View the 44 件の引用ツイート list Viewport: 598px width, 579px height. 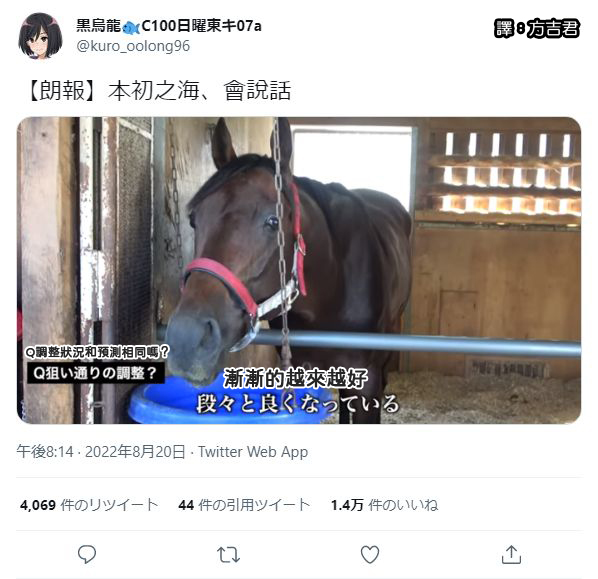pyautogui.click(x=244, y=505)
